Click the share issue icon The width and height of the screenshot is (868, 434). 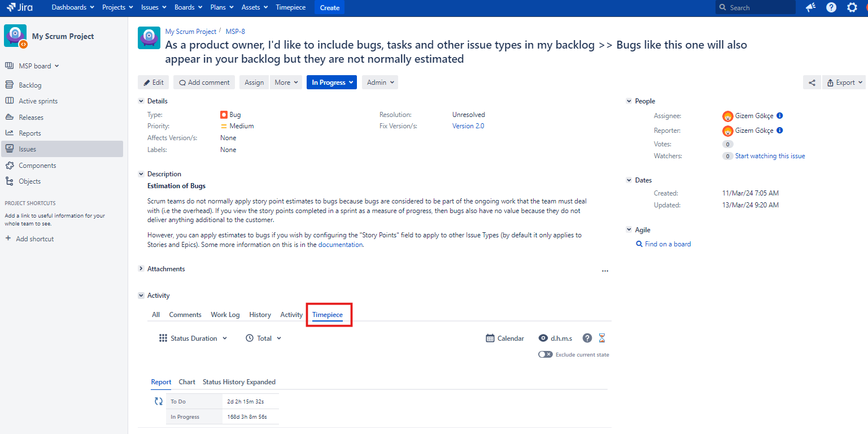click(x=812, y=83)
